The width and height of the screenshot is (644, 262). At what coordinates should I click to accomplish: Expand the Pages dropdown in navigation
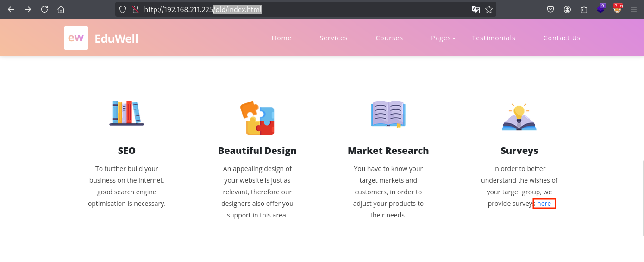(x=444, y=38)
